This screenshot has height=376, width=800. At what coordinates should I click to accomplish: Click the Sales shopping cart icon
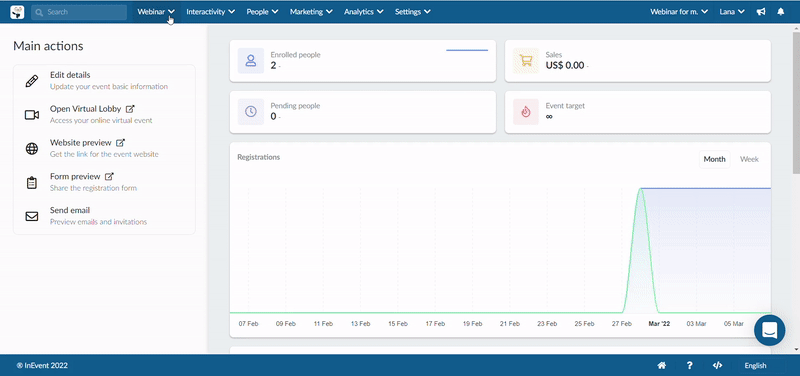click(526, 61)
